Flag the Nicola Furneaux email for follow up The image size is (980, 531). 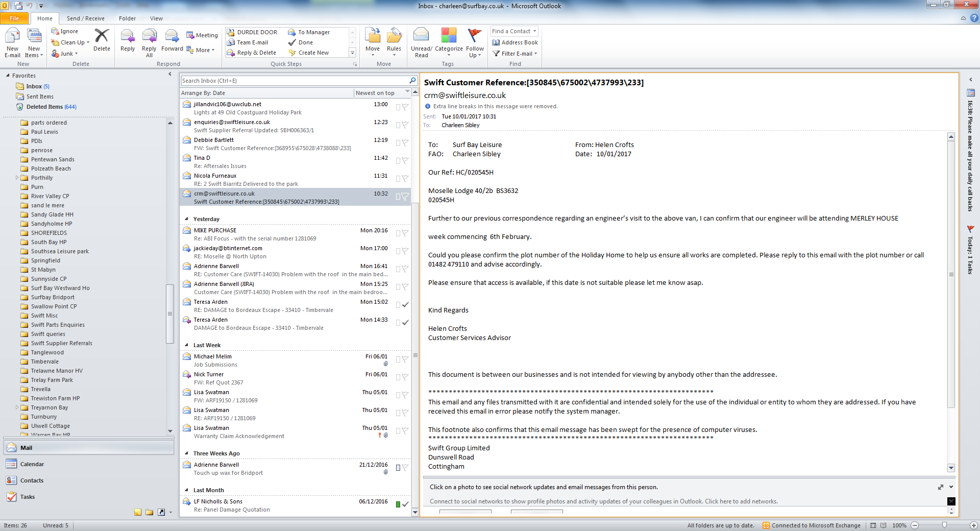tap(405, 178)
